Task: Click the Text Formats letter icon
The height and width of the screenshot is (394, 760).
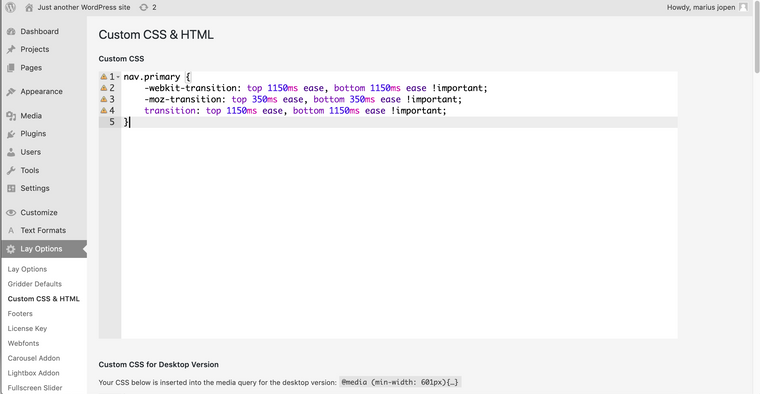Action: (11, 231)
